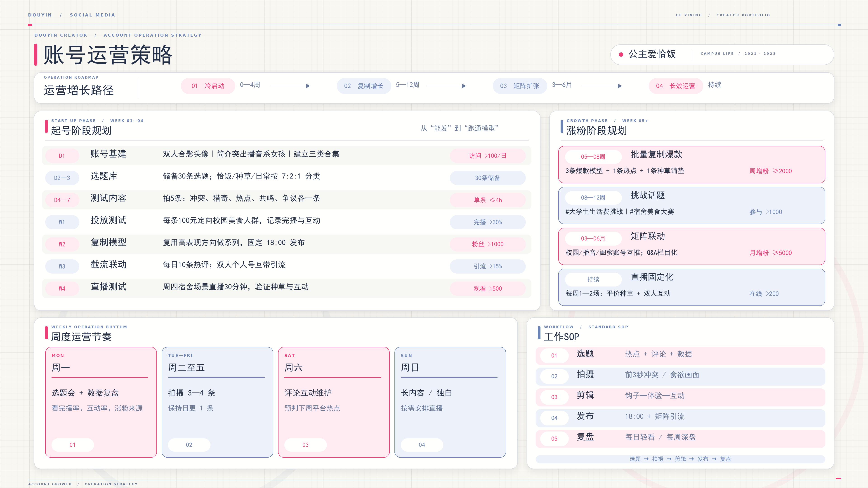Click the 截流联动 row title
Image resolution: width=868 pixels, height=488 pixels.
(x=108, y=265)
